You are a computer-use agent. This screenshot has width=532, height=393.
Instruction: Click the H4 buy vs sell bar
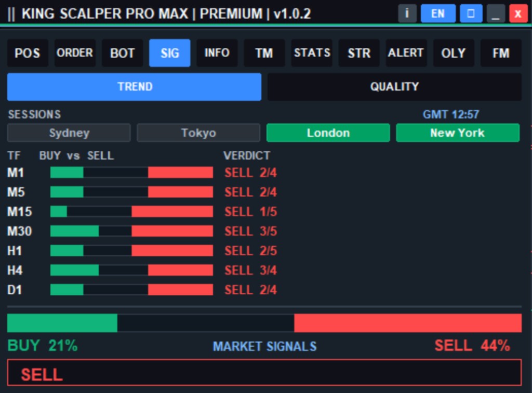[x=131, y=270]
